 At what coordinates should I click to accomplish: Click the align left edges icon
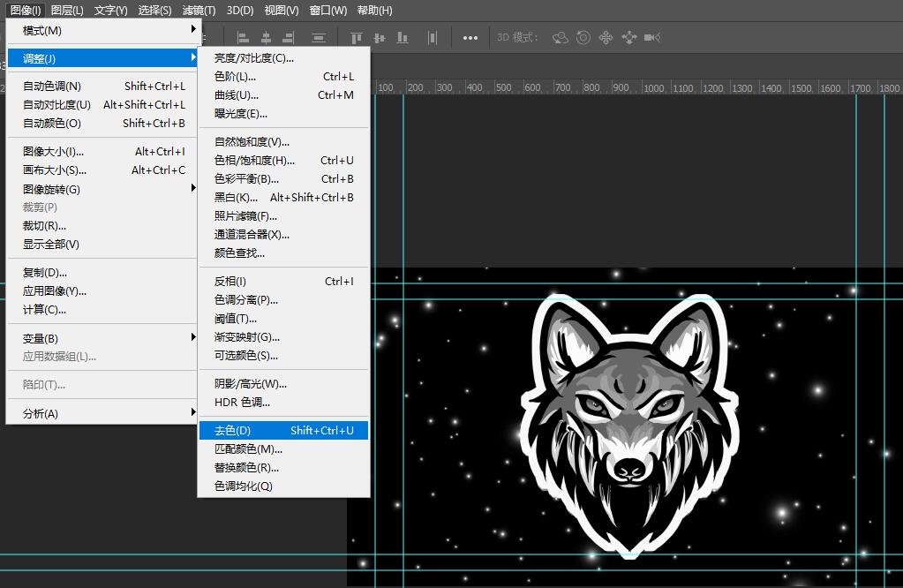pyautogui.click(x=243, y=38)
